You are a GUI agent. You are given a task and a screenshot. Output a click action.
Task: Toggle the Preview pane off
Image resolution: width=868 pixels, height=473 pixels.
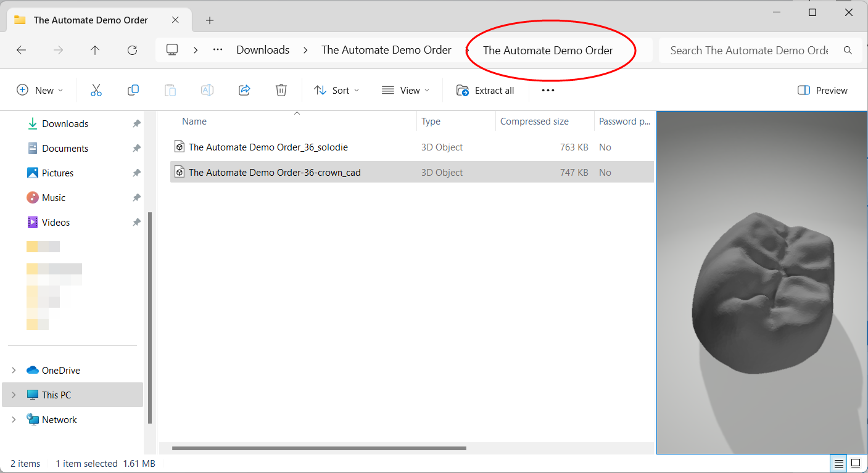(x=822, y=90)
